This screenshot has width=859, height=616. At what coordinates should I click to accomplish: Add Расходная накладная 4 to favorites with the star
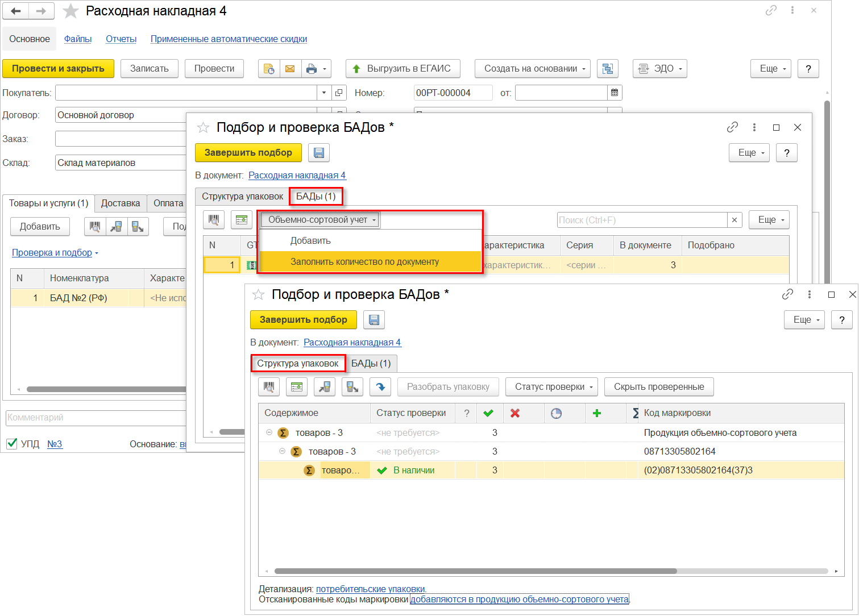70,11
